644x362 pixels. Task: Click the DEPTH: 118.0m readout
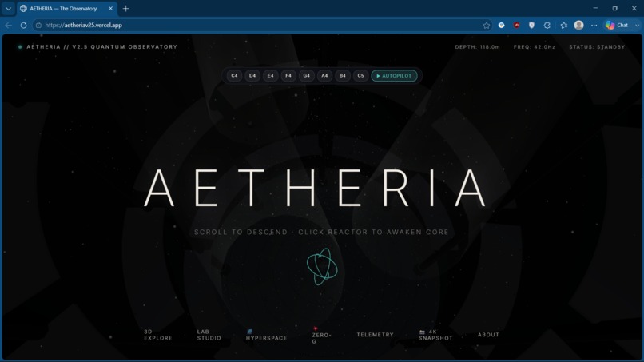pos(477,47)
